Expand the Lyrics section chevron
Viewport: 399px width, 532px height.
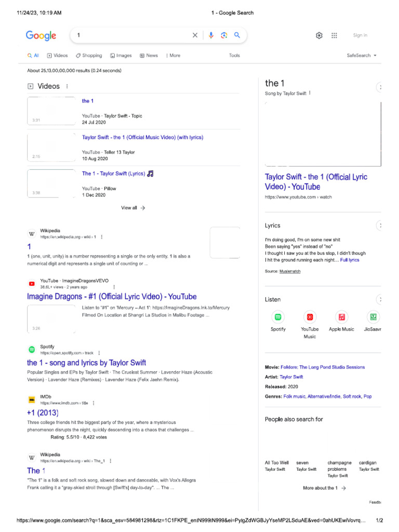pyautogui.click(x=379, y=225)
